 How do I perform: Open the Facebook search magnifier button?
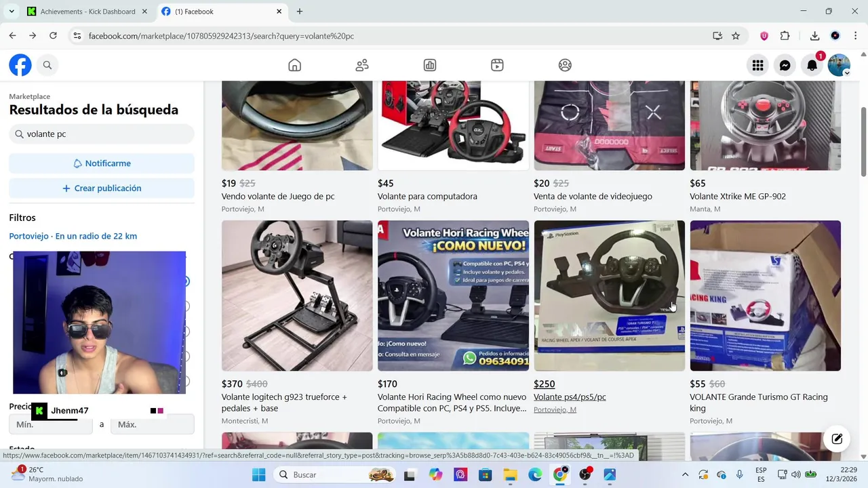(x=47, y=65)
